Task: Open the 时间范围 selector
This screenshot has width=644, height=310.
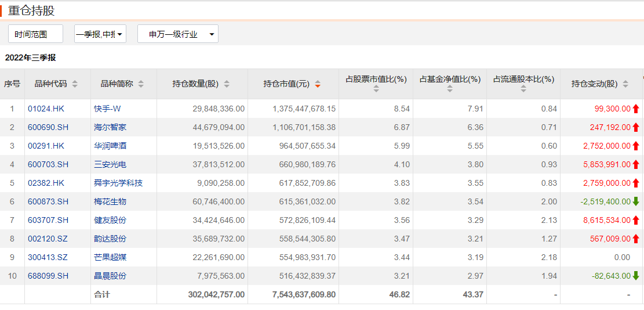Action: click(x=35, y=34)
